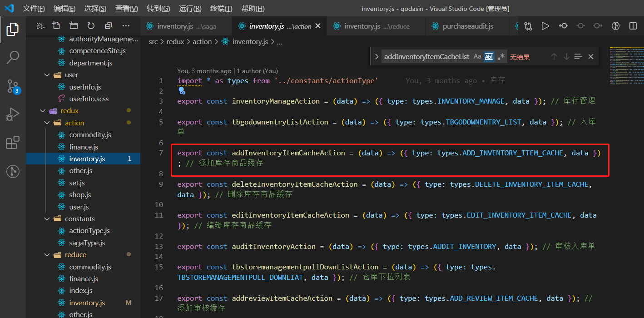Image resolution: width=644 pixels, height=318 pixels.
Task: Open the 选择(S) menu
Action: [95, 9]
